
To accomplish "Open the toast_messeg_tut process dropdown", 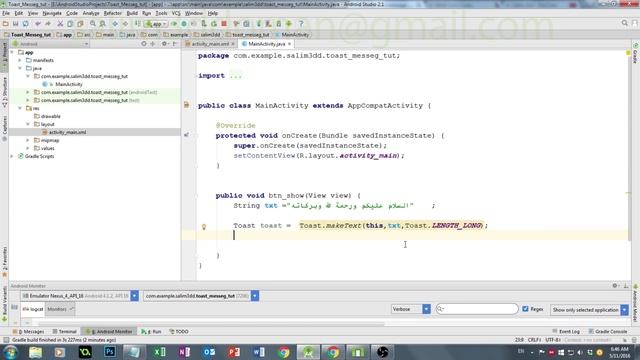I will pyautogui.click(x=255, y=296).
